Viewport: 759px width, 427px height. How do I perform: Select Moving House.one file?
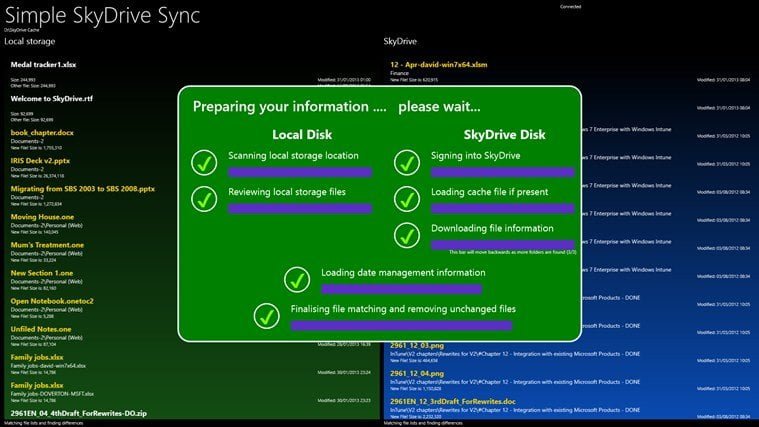42,216
